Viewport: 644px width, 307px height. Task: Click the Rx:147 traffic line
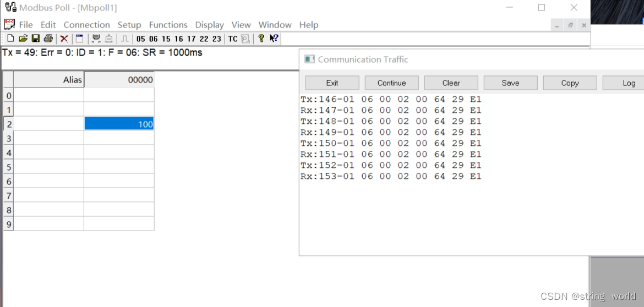(391, 111)
